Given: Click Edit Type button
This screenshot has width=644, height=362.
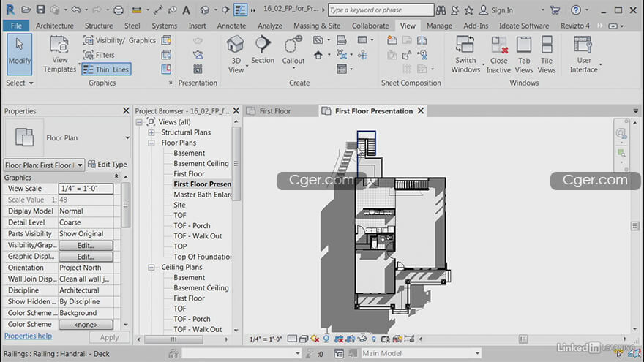Looking at the screenshot, I should tap(108, 165).
